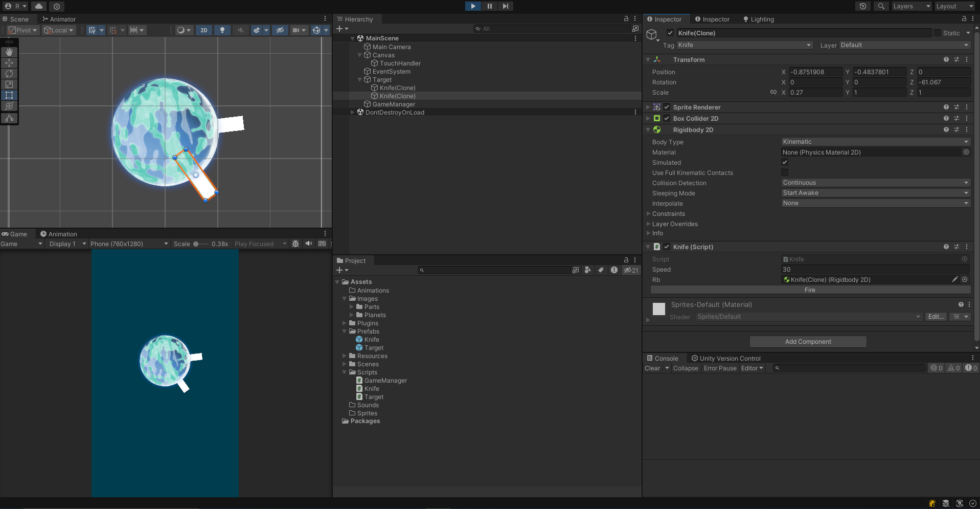Image resolution: width=980 pixels, height=509 pixels.
Task: Select the Move tool in Scene view
Action: tap(9, 63)
